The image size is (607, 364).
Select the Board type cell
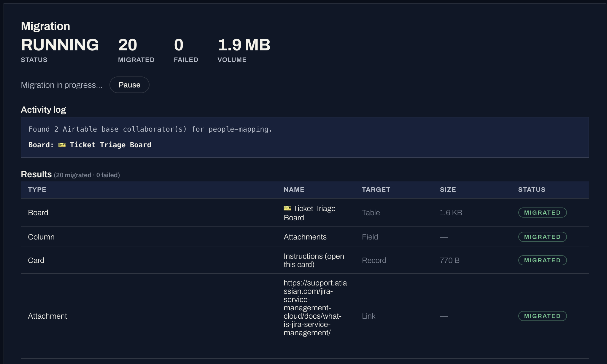tap(38, 213)
